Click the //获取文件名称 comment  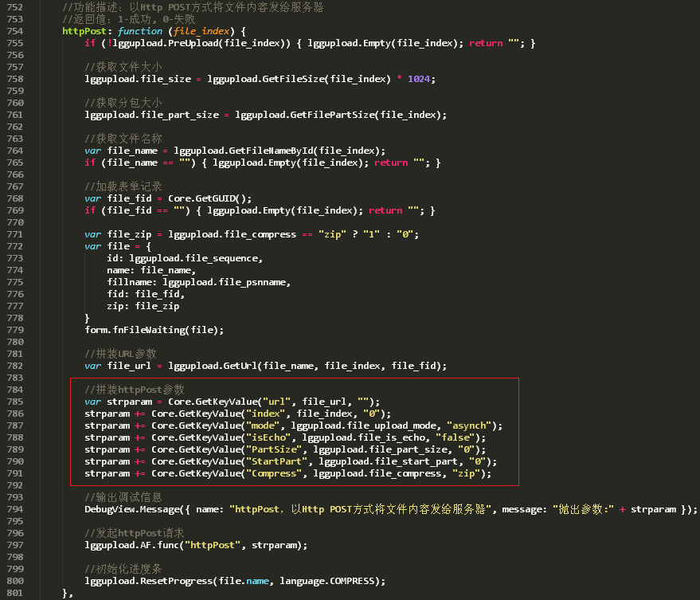123,139
